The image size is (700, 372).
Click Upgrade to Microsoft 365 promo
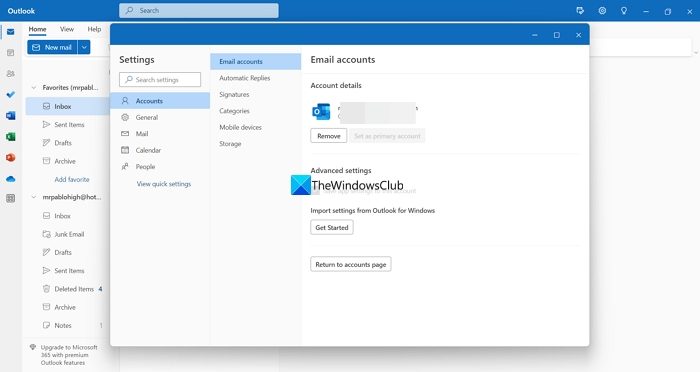(x=69, y=355)
